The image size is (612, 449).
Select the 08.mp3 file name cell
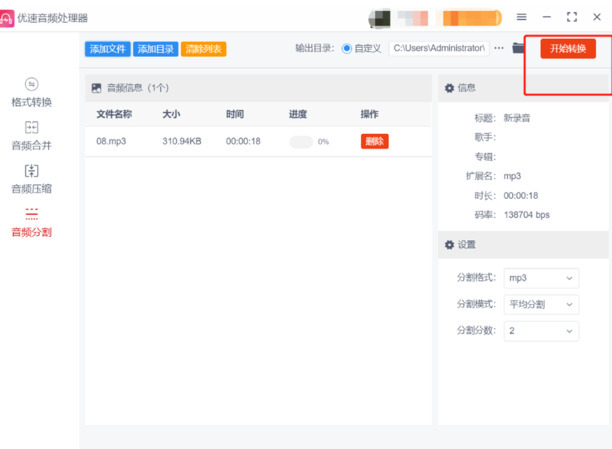111,141
